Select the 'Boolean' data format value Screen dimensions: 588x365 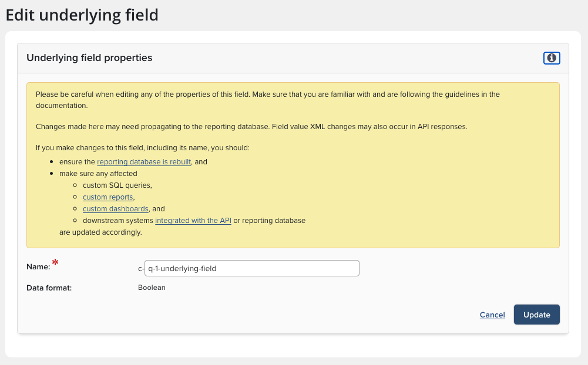pos(152,288)
